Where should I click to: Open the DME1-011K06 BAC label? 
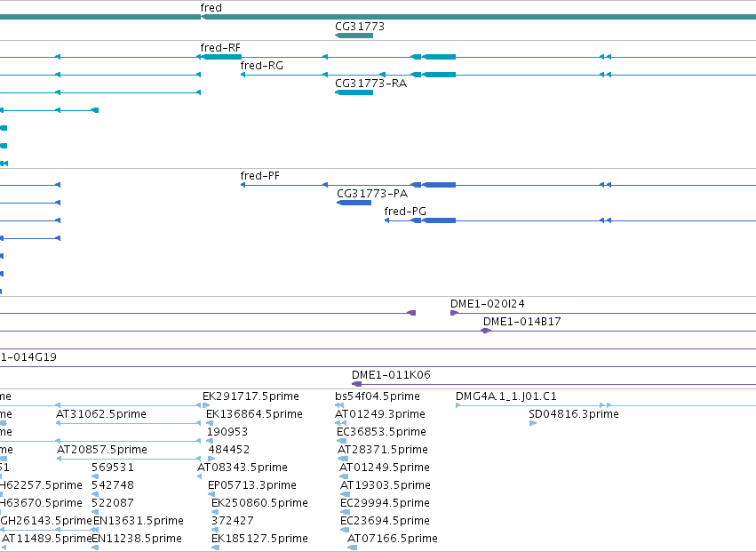pyautogui.click(x=391, y=375)
